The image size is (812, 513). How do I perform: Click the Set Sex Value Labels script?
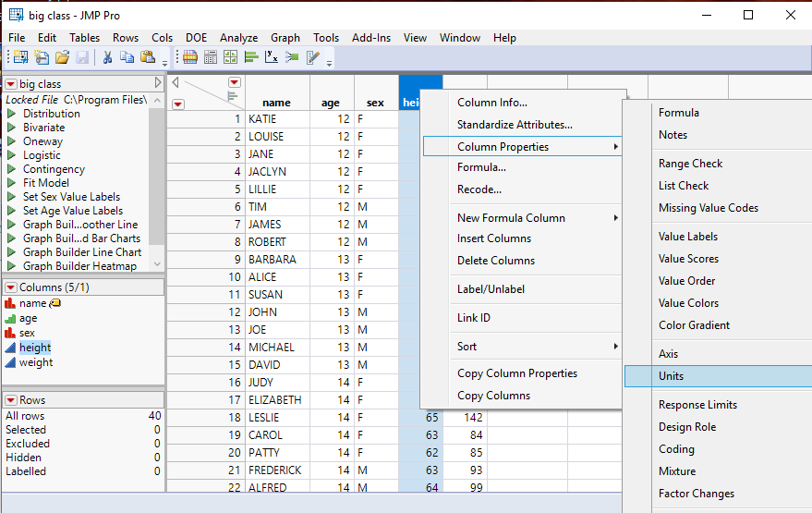coord(71,197)
